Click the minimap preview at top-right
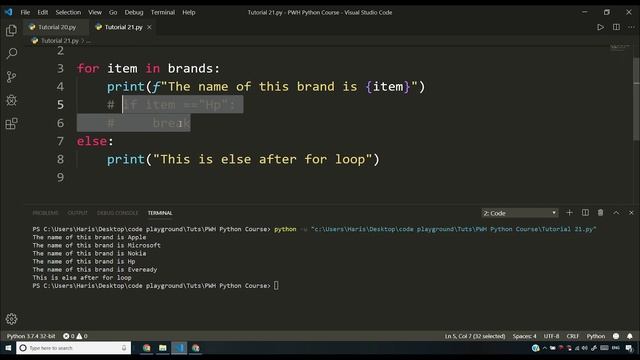 620,48
